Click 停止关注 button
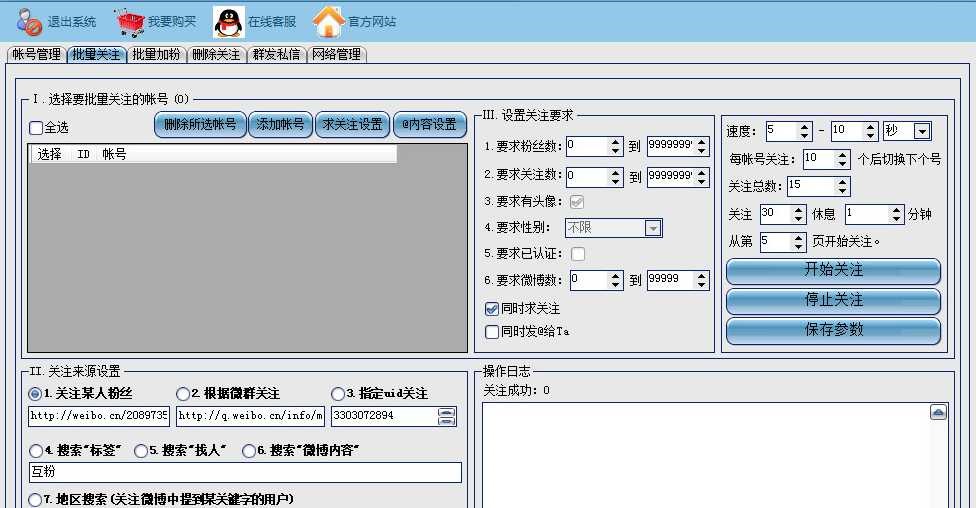Viewport: 976px width, 508px height. (833, 300)
